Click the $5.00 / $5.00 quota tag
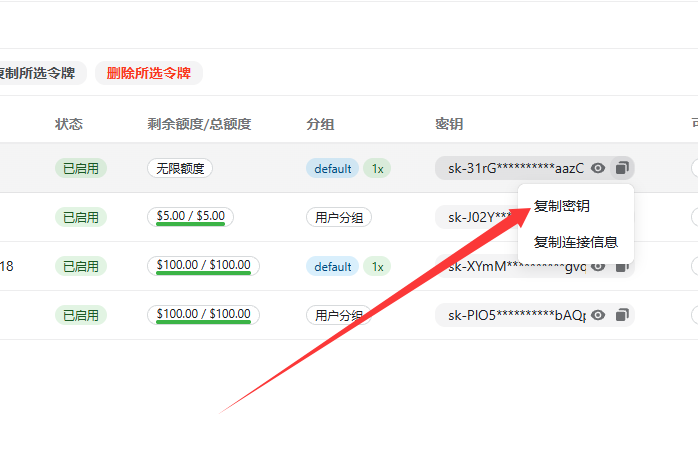The height and width of the screenshot is (471, 698). pyautogui.click(x=191, y=217)
